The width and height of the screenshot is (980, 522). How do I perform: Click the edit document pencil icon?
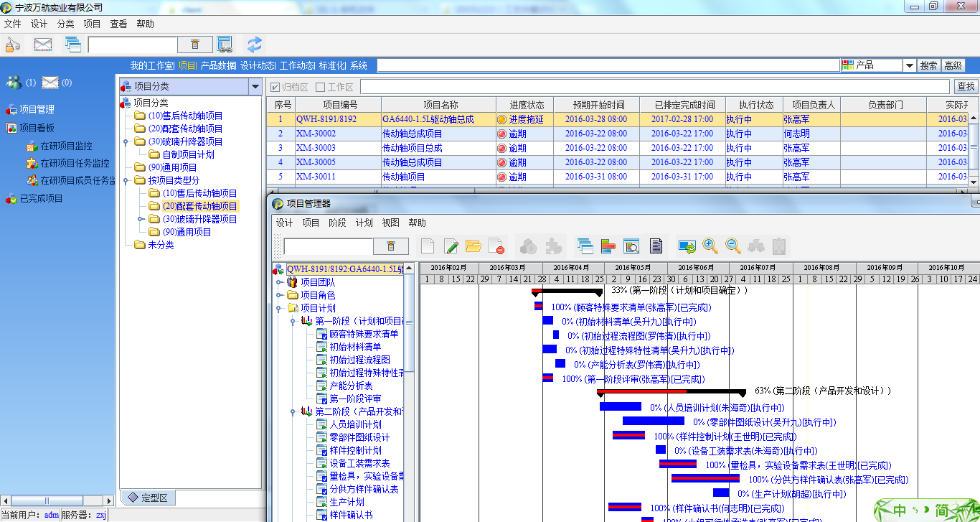(x=451, y=246)
